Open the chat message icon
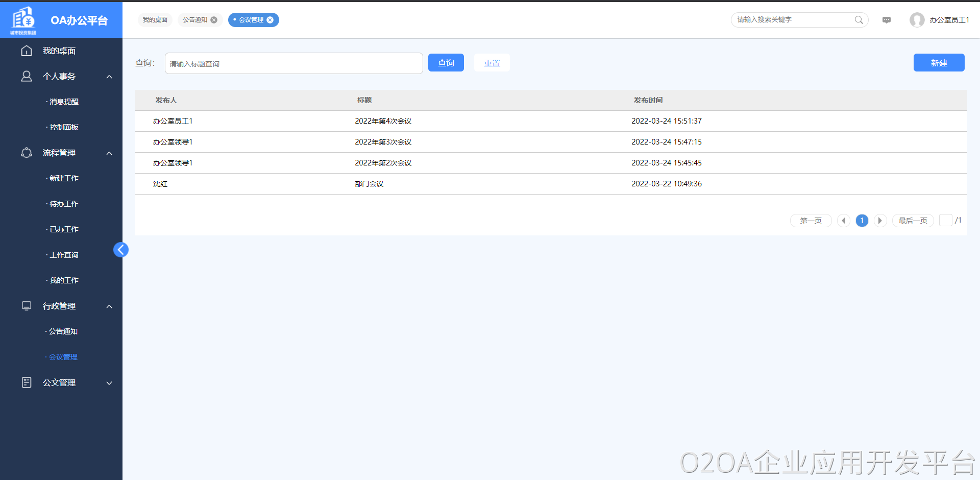This screenshot has height=480, width=980. tap(887, 20)
